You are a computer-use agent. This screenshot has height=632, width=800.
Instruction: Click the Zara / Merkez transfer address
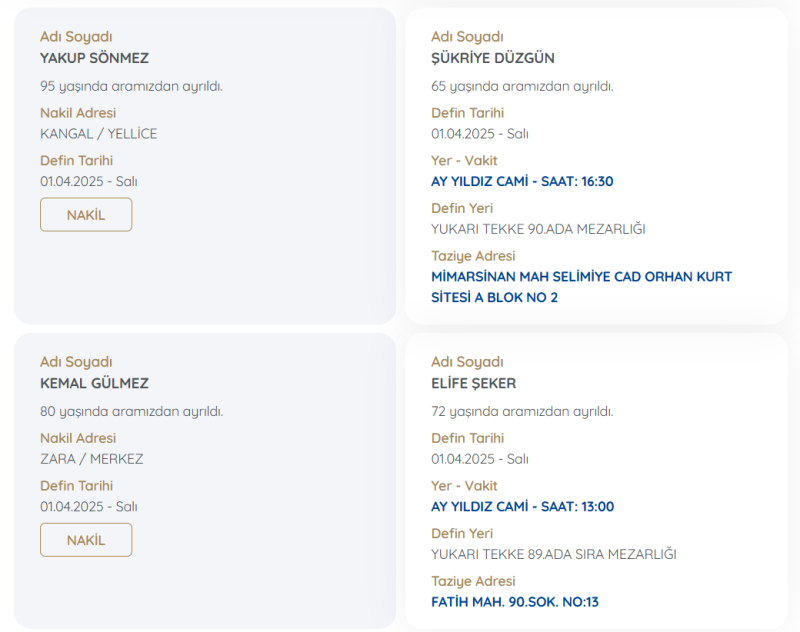(91, 459)
